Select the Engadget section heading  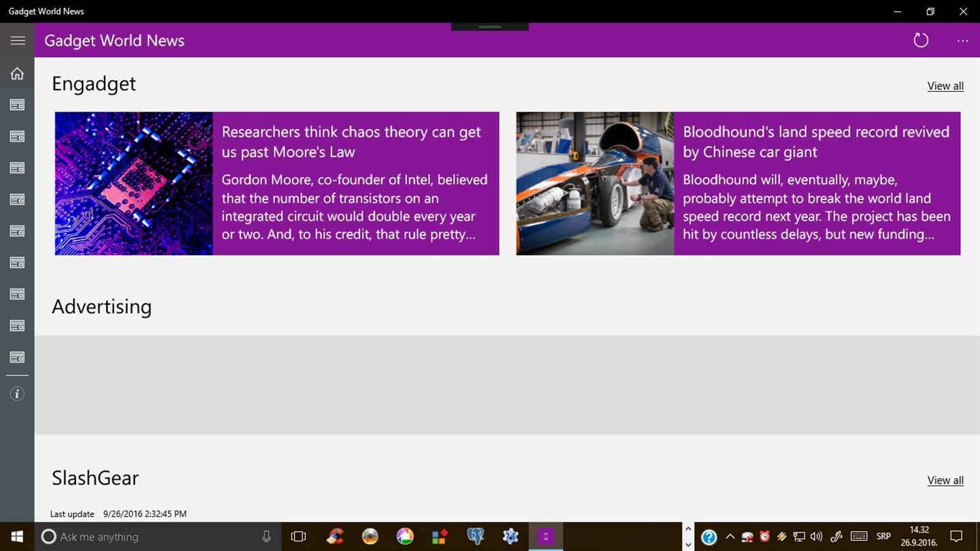pyautogui.click(x=94, y=84)
